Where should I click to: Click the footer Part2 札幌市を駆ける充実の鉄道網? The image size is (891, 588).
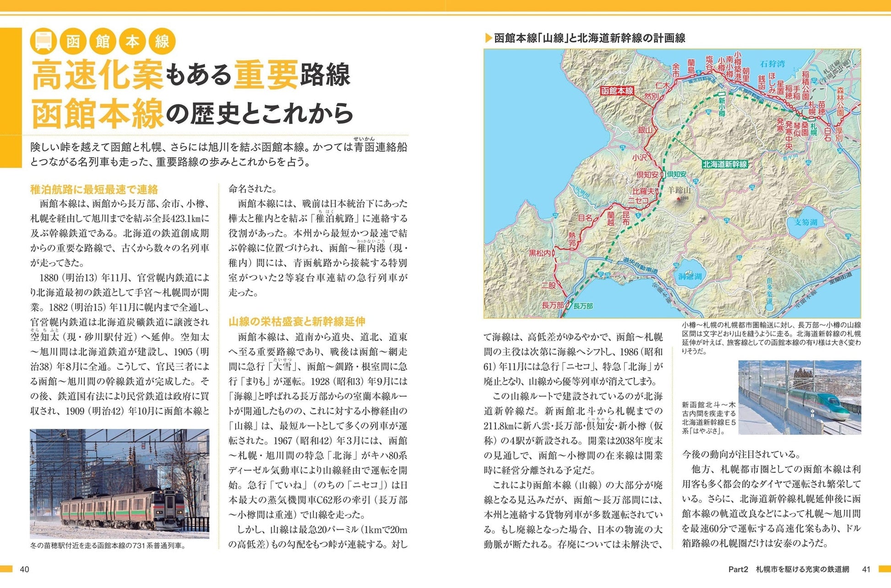tap(789, 569)
